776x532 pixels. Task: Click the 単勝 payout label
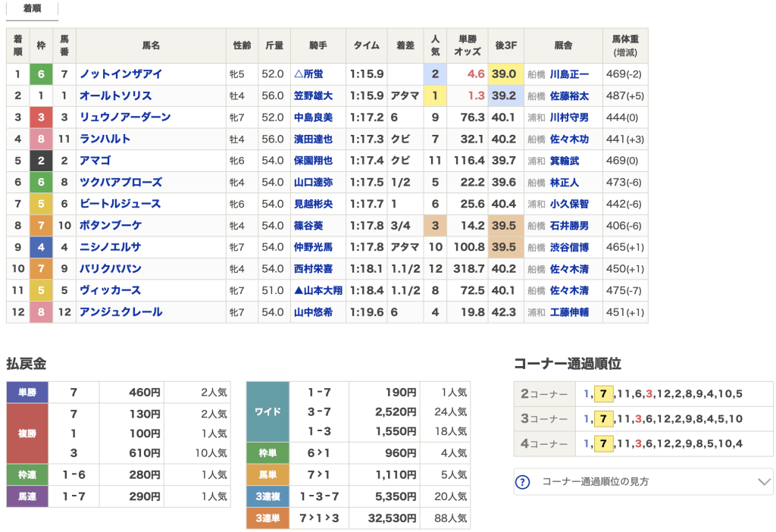pos(27,393)
